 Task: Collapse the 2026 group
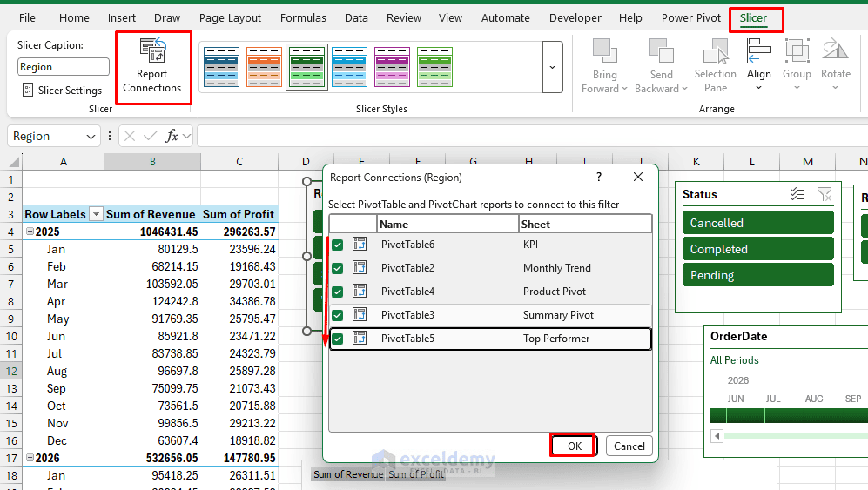30,458
